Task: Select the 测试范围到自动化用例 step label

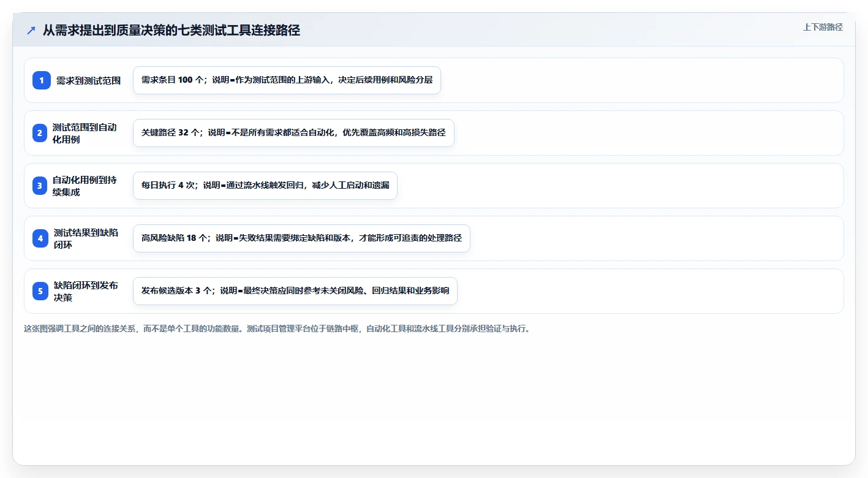Action: (x=85, y=133)
